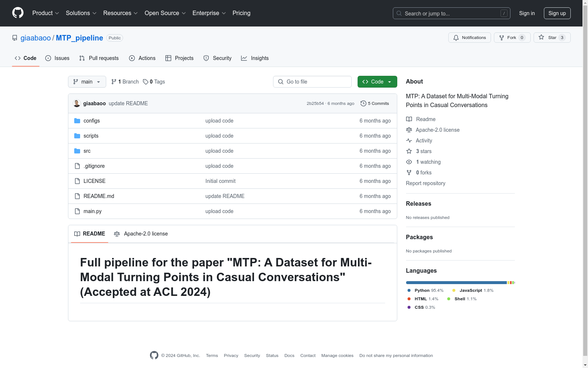Click the repository icon beside giaabaoo
Image resolution: width=588 pixels, height=368 pixels.
coord(15,38)
